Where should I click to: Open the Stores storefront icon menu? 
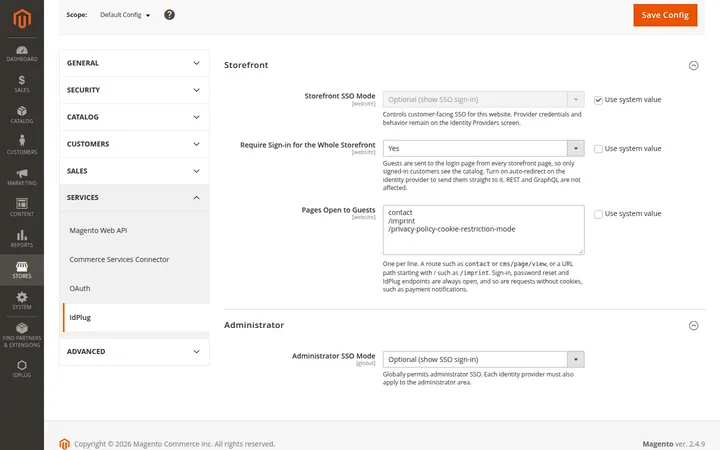(x=22, y=270)
